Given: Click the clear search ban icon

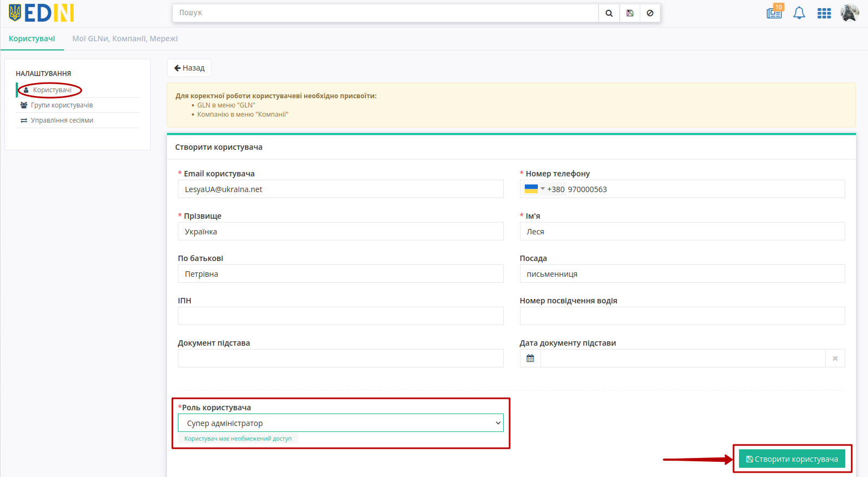Looking at the screenshot, I should [x=650, y=13].
